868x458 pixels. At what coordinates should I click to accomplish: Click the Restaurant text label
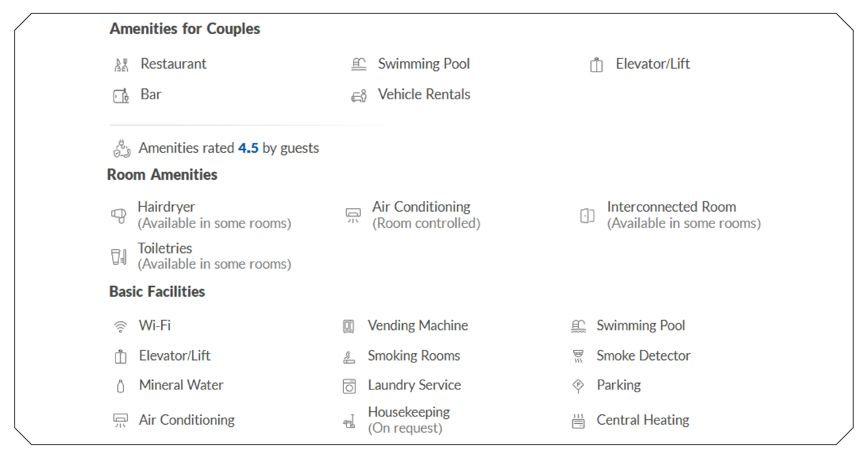(x=173, y=64)
